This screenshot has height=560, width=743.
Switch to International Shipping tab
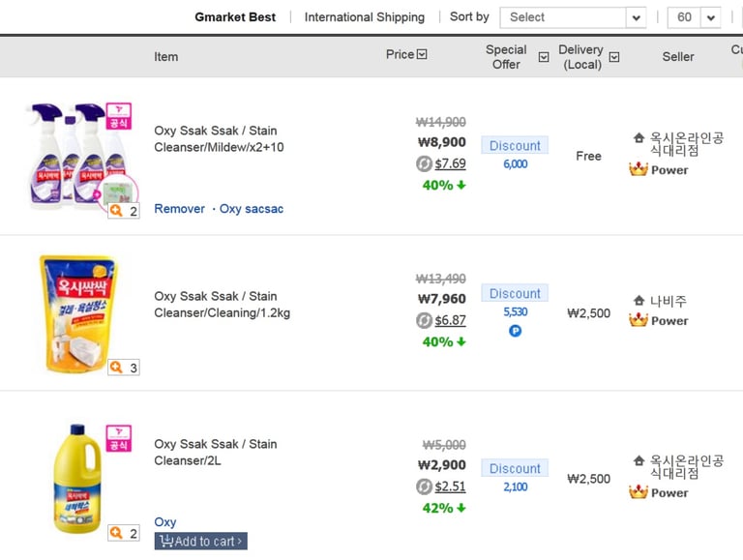[x=365, y=17]
